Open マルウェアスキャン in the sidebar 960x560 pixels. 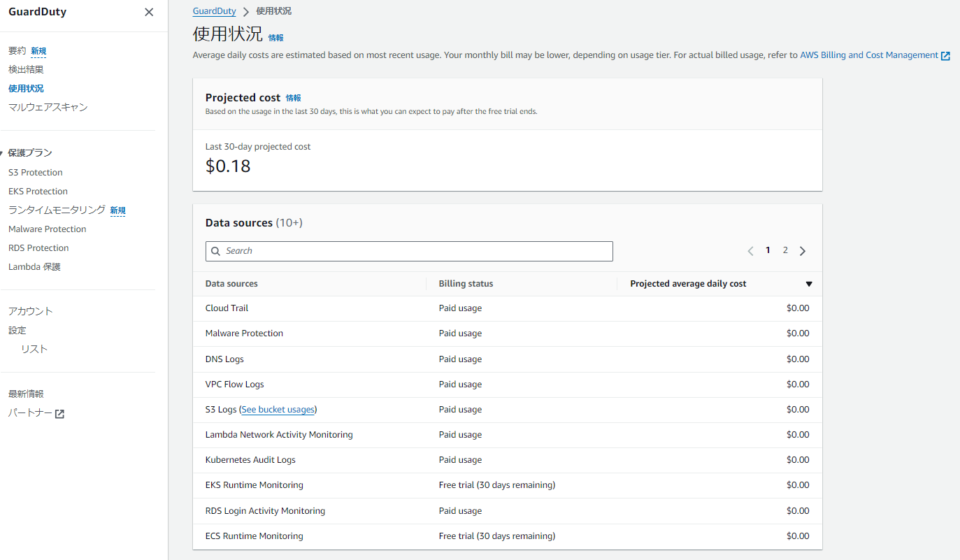click(x=48, y=107)
